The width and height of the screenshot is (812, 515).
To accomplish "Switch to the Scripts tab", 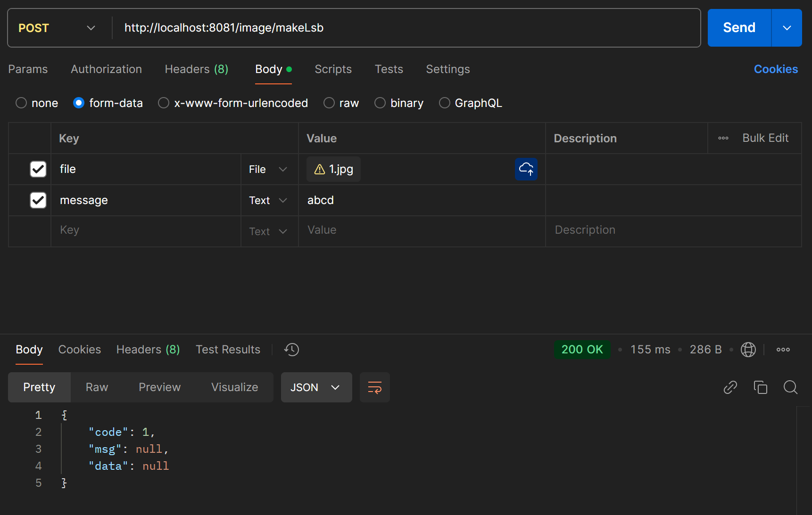I will tap(333, 69).
